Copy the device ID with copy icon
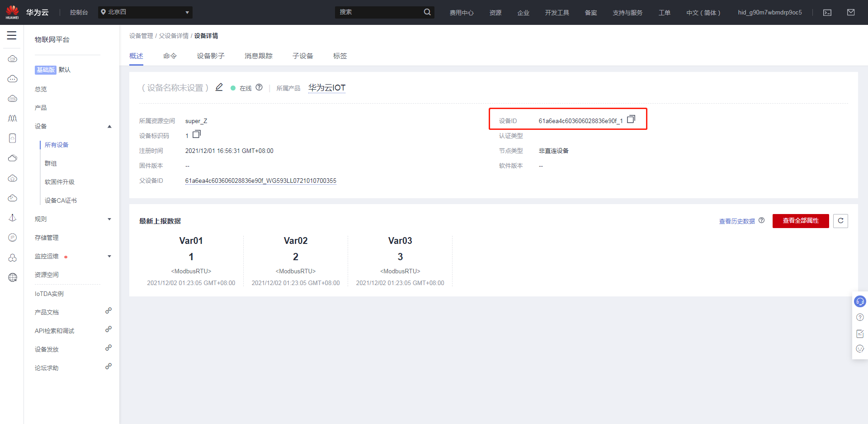The width and height of the screenshot is (868, 424). click(x=631, y=119)
